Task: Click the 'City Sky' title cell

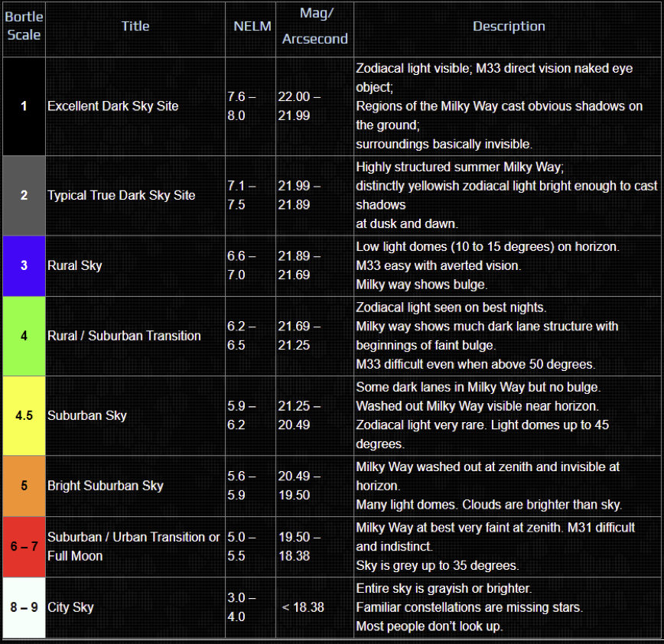Action: 135,607
